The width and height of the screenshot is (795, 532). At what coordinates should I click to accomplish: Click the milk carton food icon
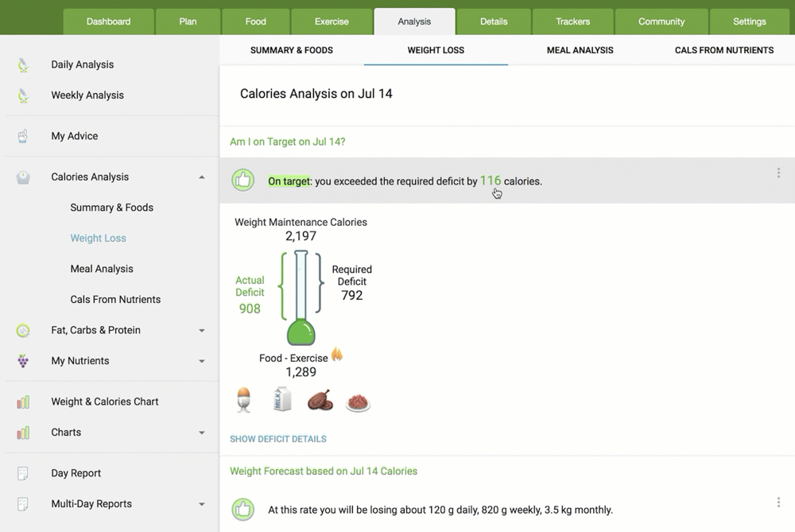(282, 399)
